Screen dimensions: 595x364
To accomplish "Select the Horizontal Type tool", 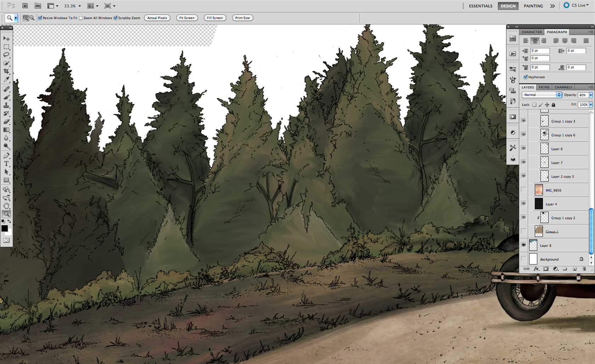I will 6,164.
